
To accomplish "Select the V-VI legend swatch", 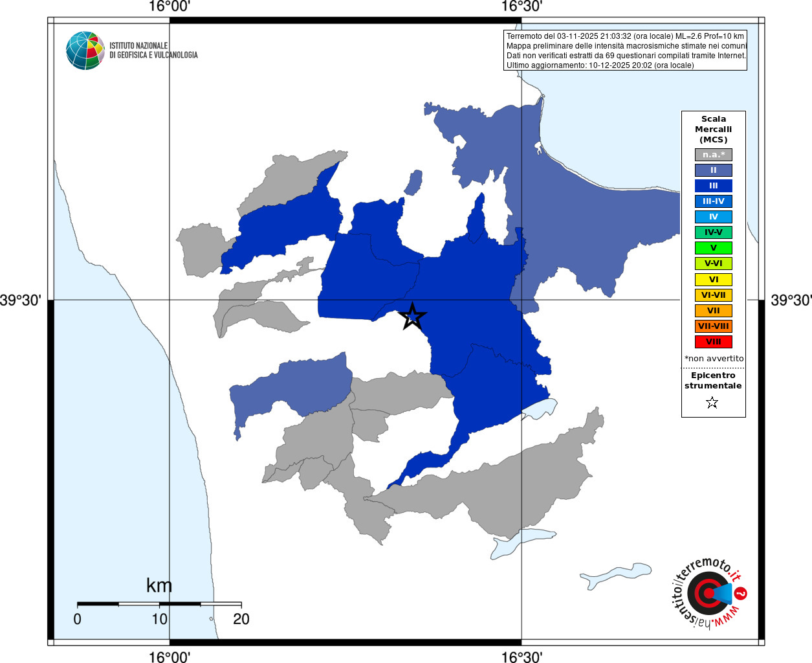I will [x=714, y=264].
